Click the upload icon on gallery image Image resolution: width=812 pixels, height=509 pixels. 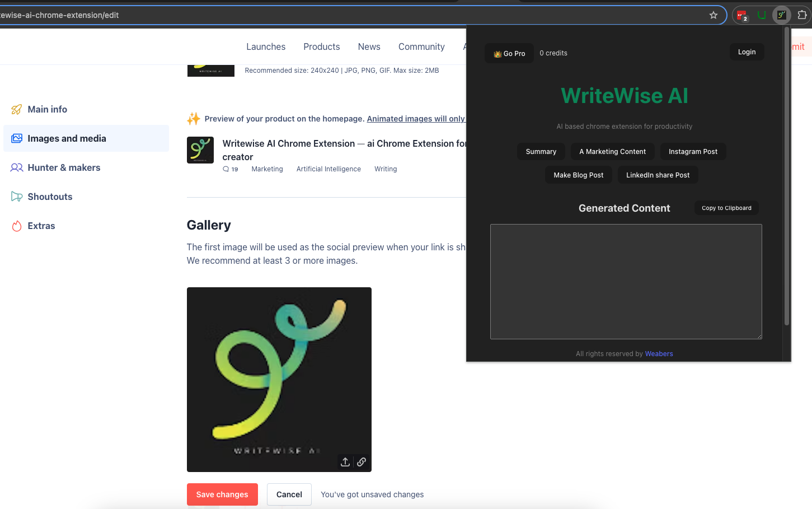[x=345, y=461]
